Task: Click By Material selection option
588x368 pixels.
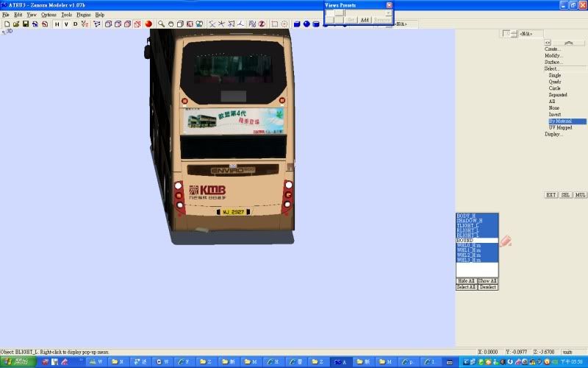Action: (567, 121)
